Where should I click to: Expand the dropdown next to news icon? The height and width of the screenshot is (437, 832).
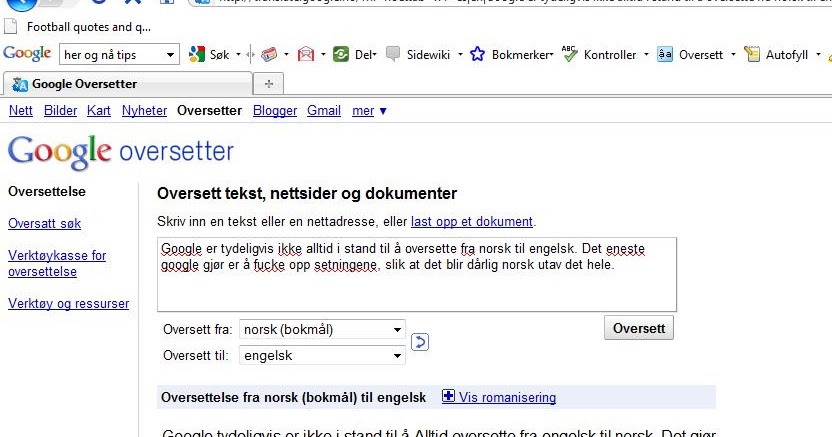pyautogui.click(x=287, y=54)
